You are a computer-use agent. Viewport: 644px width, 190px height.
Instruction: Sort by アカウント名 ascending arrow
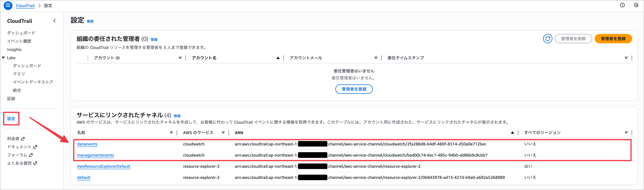(278, 58)
